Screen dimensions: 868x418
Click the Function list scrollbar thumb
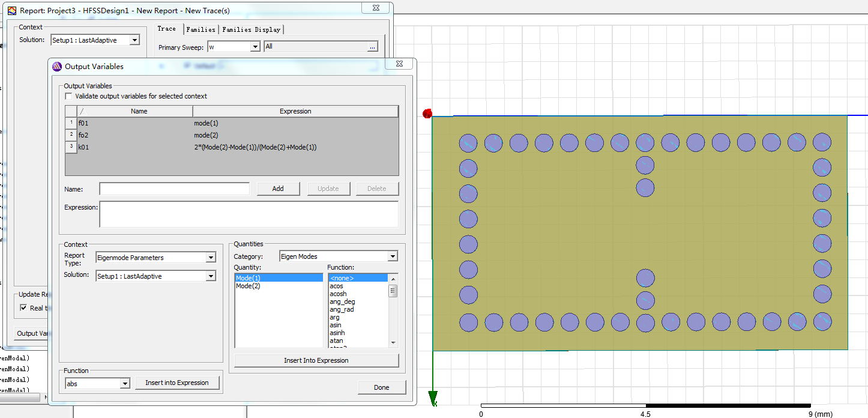[393, 291]
